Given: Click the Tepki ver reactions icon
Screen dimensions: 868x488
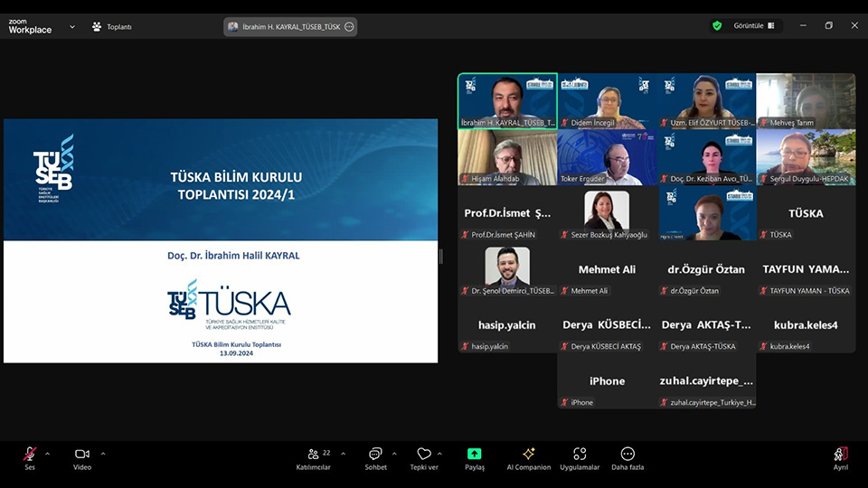Looking at the screenshot, I should pos(424,458).
